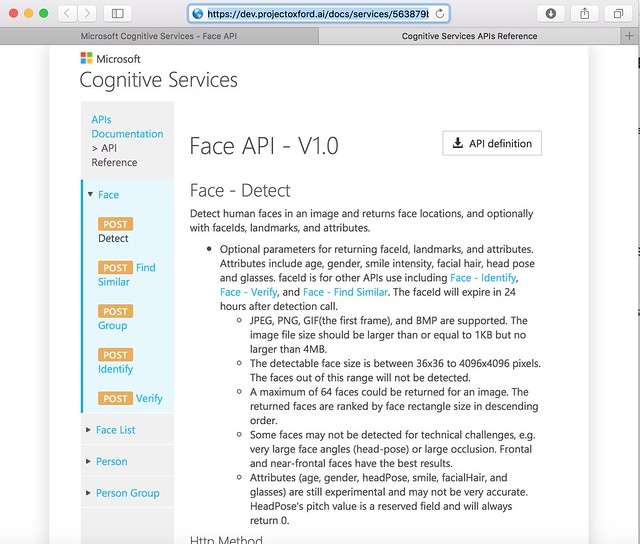Open the Safari share button
This screenshot has height=544, width=640.
[x=584, y=13]
